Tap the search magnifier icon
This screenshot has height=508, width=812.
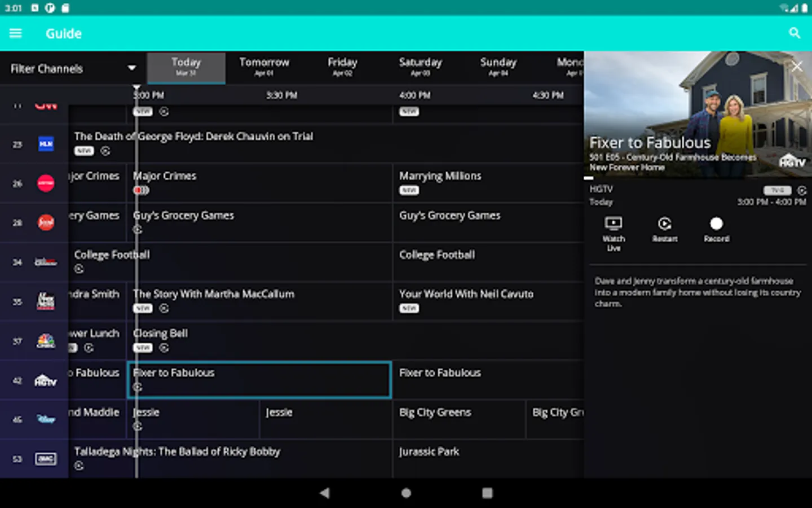pos(795,33)
